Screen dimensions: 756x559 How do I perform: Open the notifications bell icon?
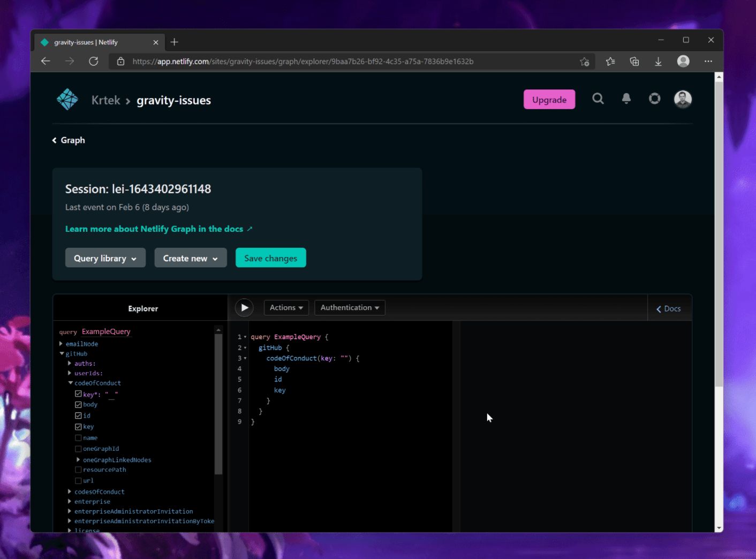(x=626, y=99)
